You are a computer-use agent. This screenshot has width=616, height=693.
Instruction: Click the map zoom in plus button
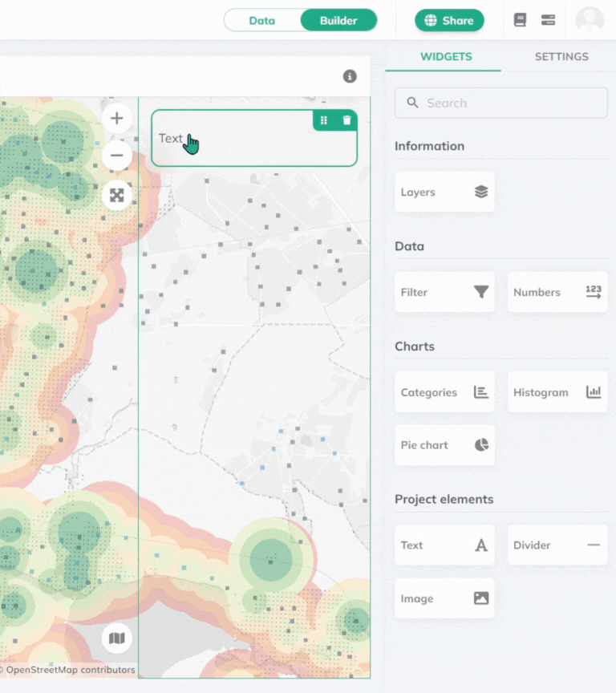(x=117, y=119)
